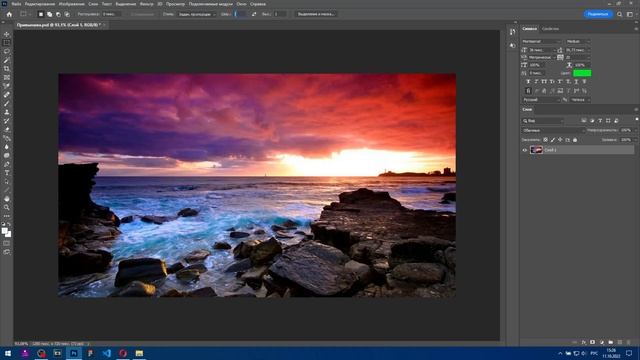Click the Home icon in options bar
This screenshot has width=640, height=360.
pos(9,14)
